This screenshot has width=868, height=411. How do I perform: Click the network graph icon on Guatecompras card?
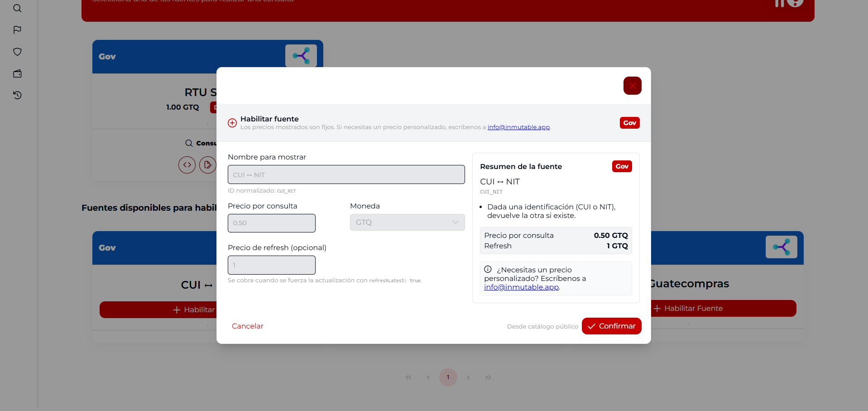(x=781, y=247)
